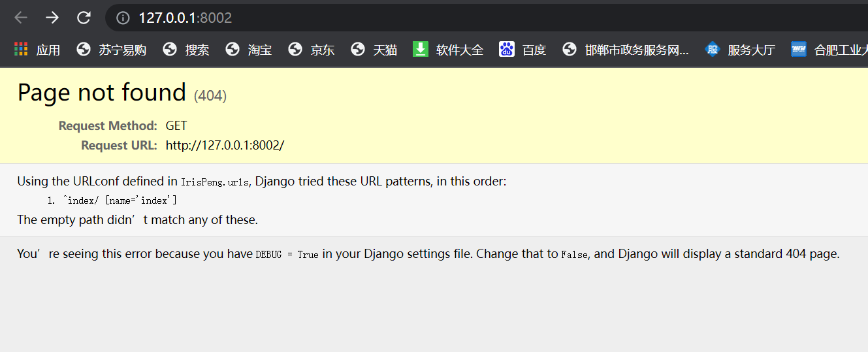
Task: Click the globe icon beside 搜索
Action: coord(170,49)
